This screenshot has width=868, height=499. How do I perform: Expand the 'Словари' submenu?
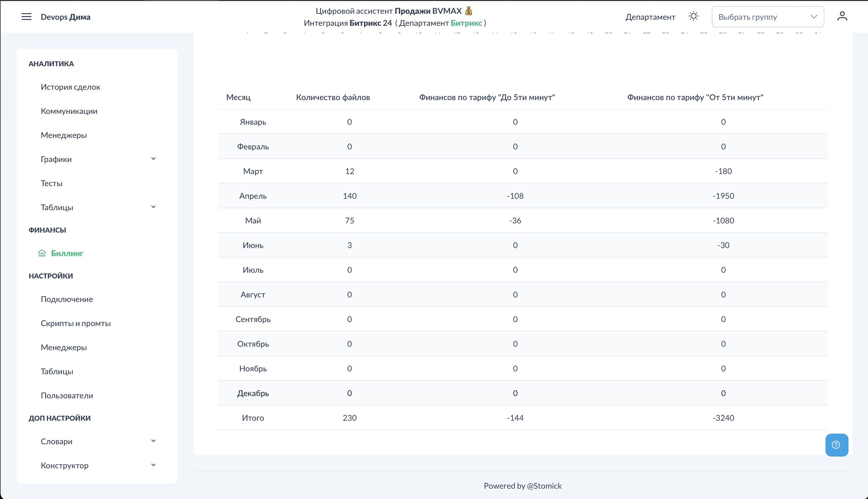(x=153, y=441)
